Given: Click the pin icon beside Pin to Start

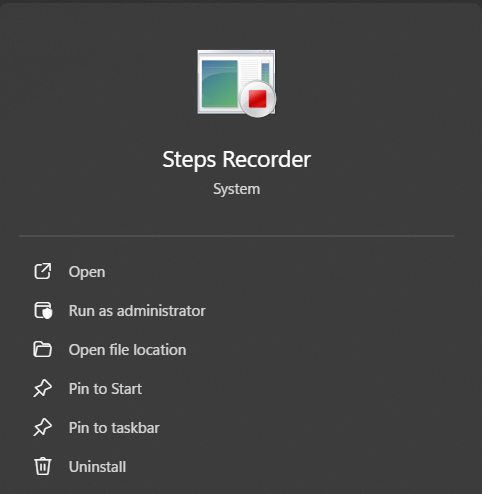Looking at the screenshot, I should coord(42,388).
